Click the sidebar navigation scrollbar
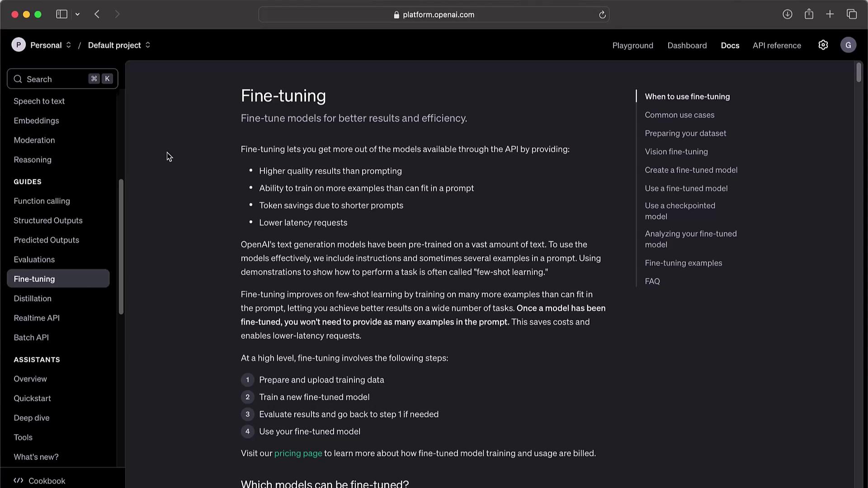Image resolution: width=868 pixels, height=488 pixels. tap(121, 246)
